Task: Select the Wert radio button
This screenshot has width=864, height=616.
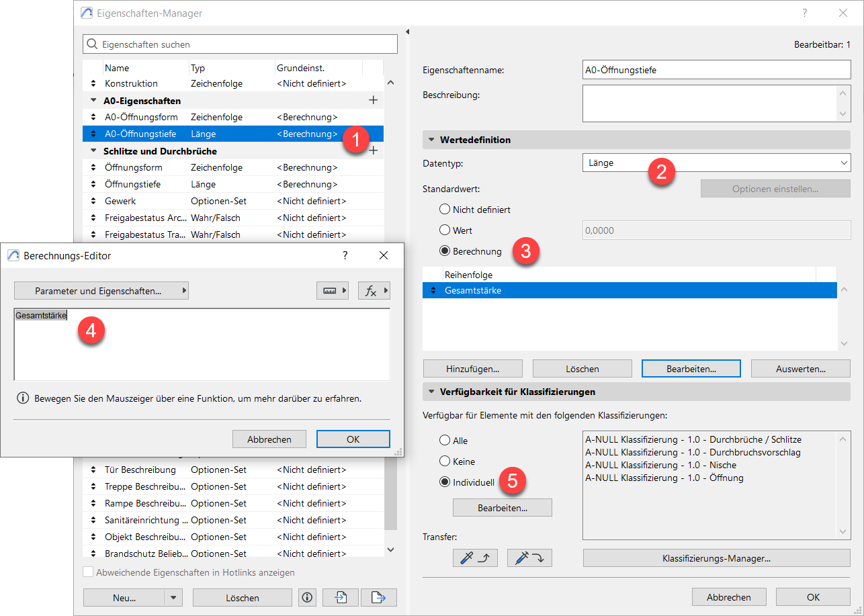Action: (444, 230)
